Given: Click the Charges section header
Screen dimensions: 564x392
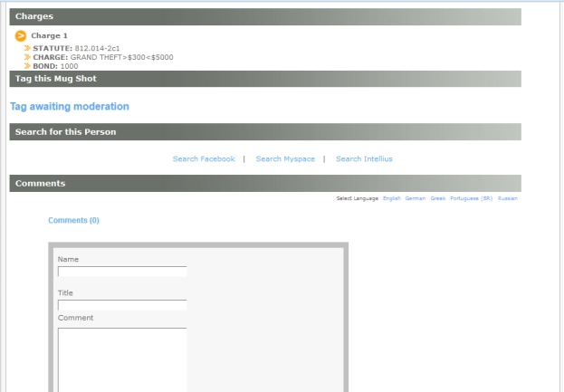Looking at the screenshot, I should click(x=265, y=16).
